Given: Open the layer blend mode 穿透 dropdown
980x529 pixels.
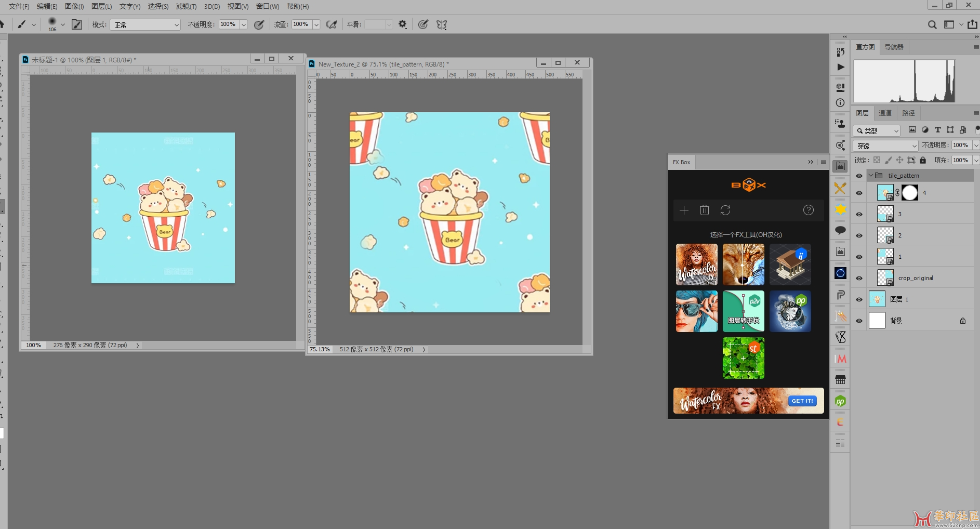Looking at the screenshot, I should pos(886,146).
